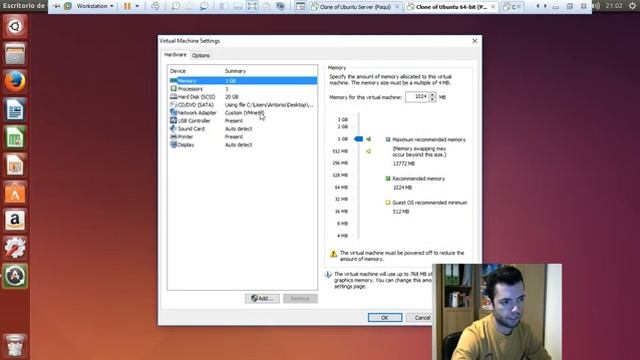The width and height of the screenshot is (640, 360).
Task: Switch to the Options tab
Action: pyautogui.click(x=201, y=55)
